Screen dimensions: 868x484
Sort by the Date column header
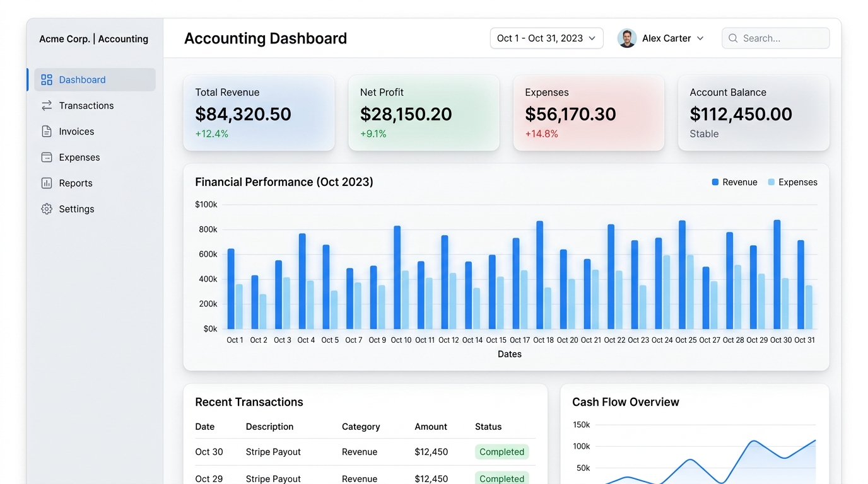[x=205, y=427]
